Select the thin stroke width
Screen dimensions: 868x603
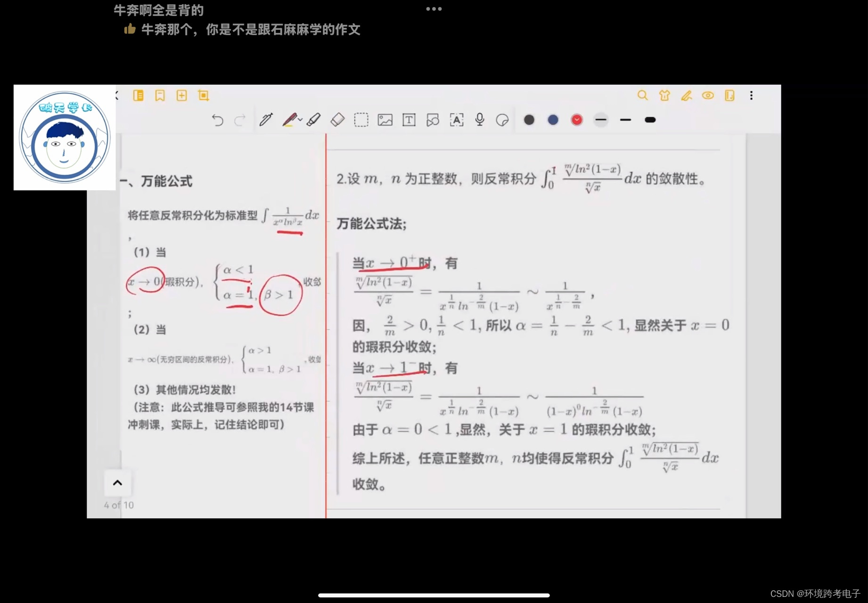coord(601,120)
